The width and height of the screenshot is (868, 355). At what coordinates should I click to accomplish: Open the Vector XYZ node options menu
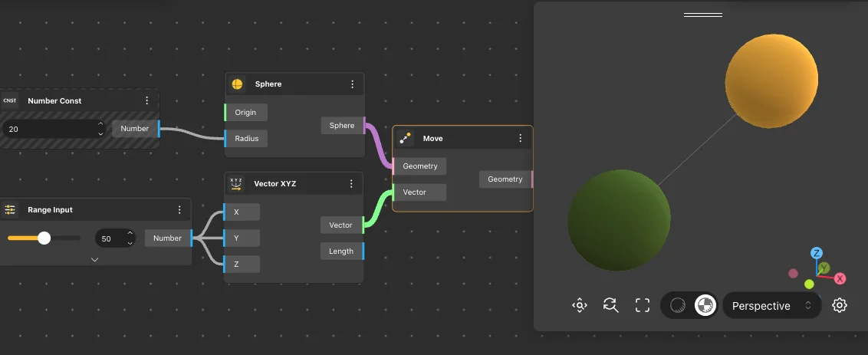pos(351,184)
